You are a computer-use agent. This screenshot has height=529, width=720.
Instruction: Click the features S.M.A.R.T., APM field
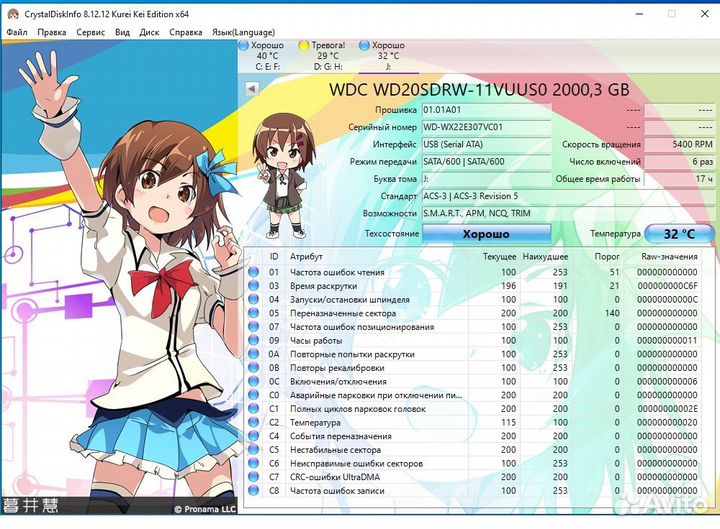point(568,213)
